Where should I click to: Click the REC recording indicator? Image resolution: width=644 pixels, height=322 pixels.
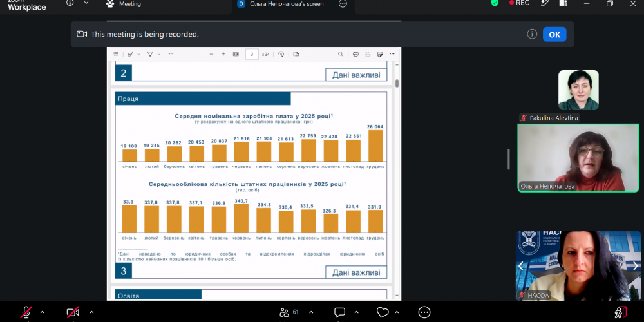519,3
